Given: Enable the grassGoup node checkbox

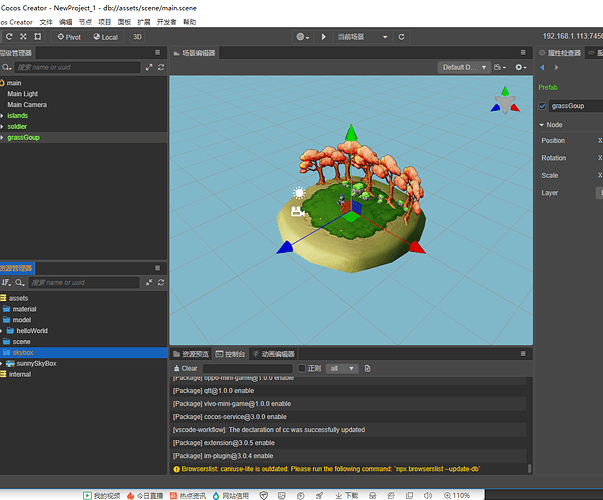Looking at the screenshot, I should pyautogui.click(x=543, y=105).
